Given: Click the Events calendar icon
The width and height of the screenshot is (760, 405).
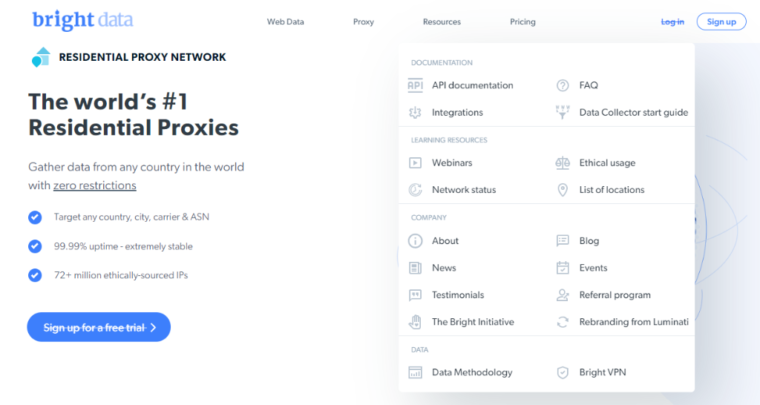Looking at the screenshot, I should (562, 268).
